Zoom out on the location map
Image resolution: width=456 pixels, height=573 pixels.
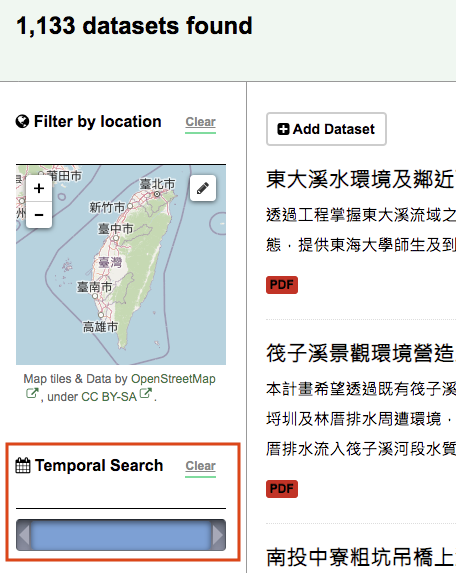(39, 215)
